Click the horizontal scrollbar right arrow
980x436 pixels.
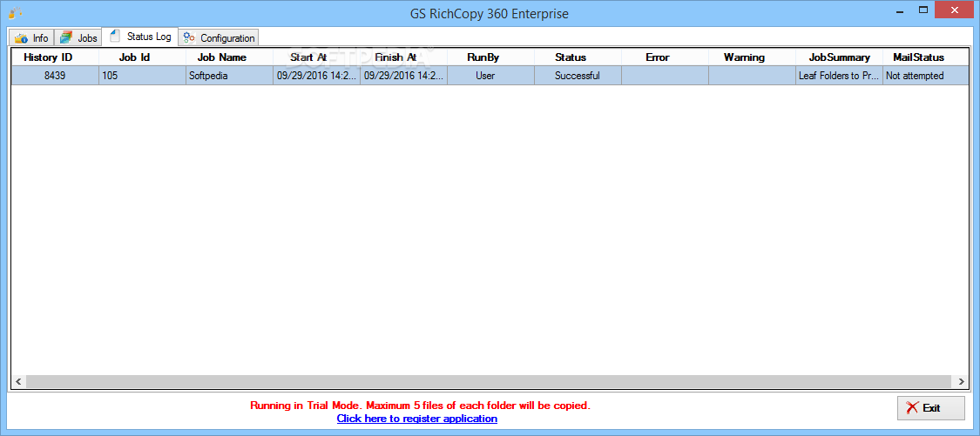point(961,381)
